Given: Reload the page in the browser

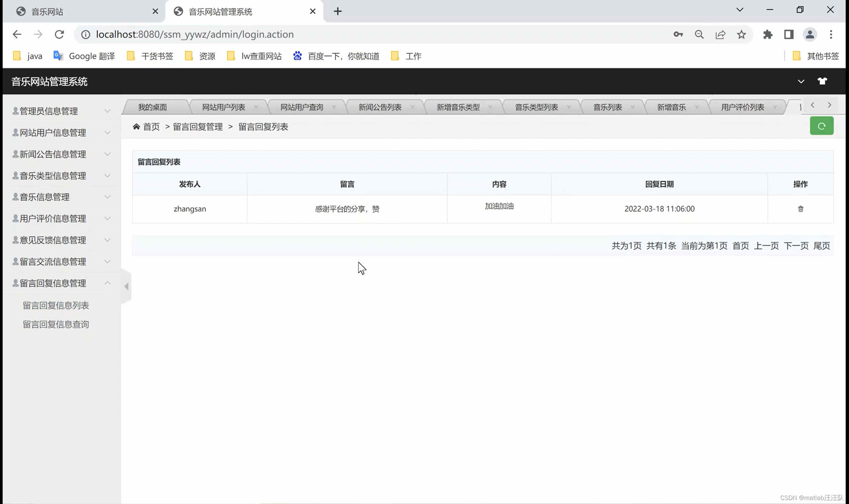Looking at the screenshot, I should click(59, 34).
